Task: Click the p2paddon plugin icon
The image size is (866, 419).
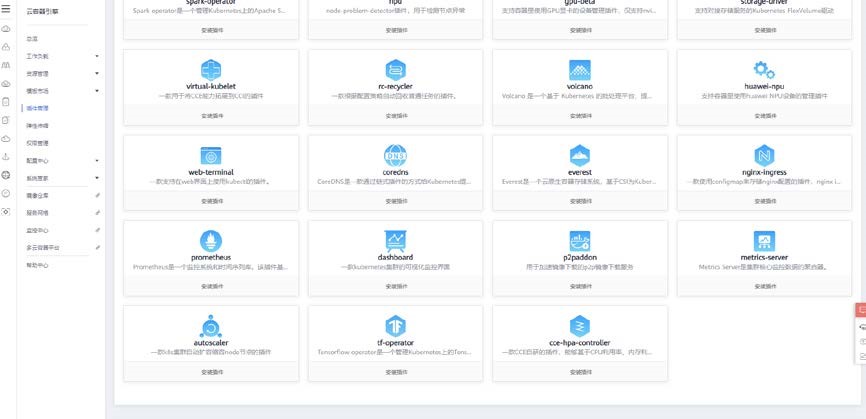Action: tap(580, 241)
